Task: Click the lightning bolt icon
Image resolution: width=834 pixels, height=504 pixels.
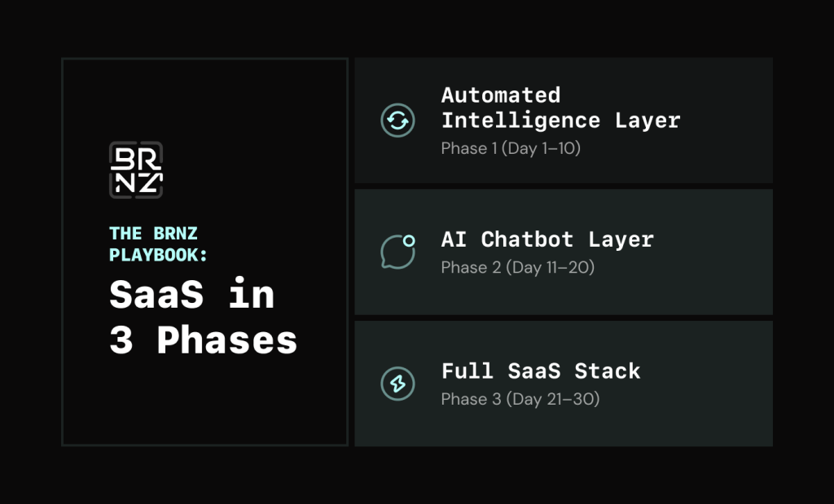Action: pos(397,383)
